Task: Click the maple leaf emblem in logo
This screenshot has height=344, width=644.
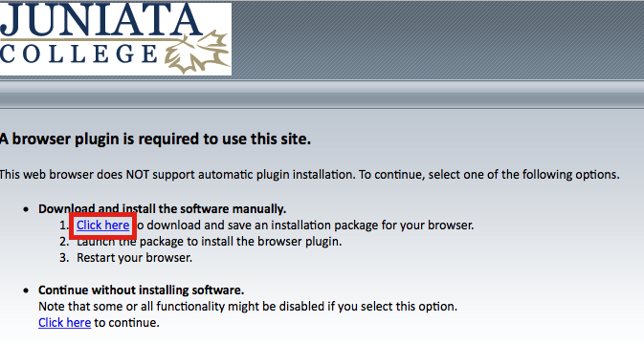Action: 197,53
